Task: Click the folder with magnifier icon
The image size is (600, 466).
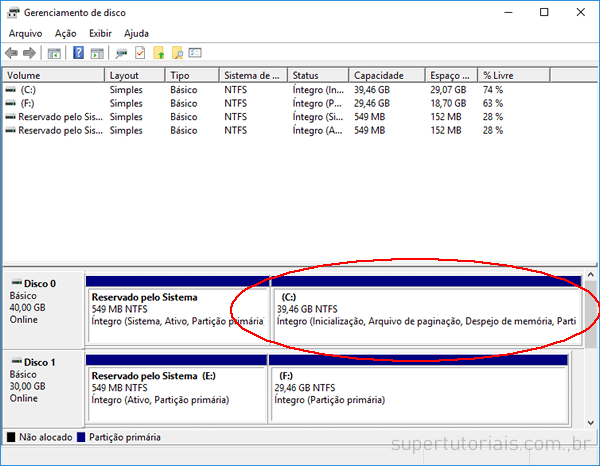Action: (x=177, y=53)
